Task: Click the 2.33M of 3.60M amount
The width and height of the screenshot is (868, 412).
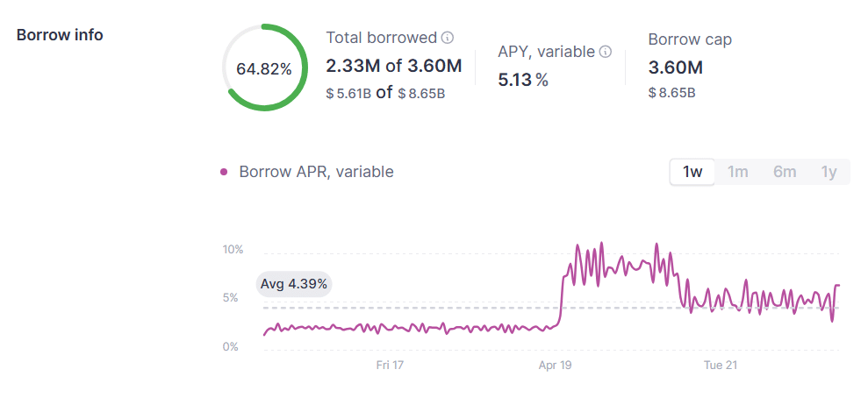Action: tap(393, 66)
